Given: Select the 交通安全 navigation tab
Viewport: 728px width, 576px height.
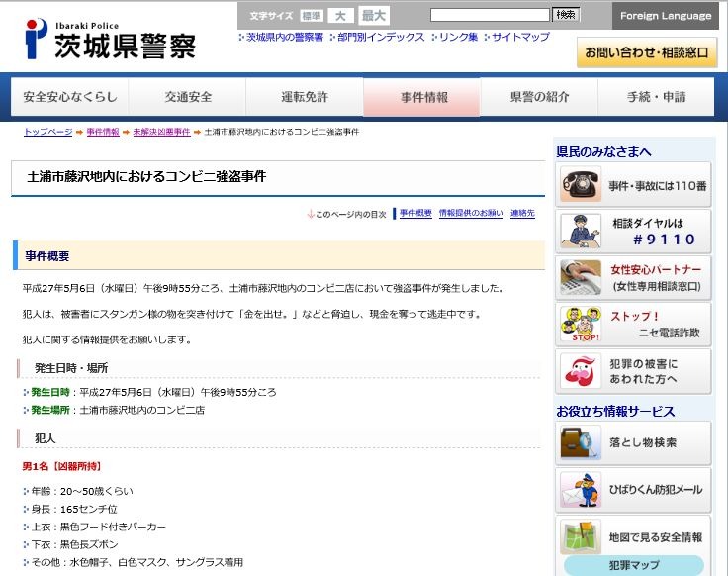Looking at the screenshot, I should point(187,98).
